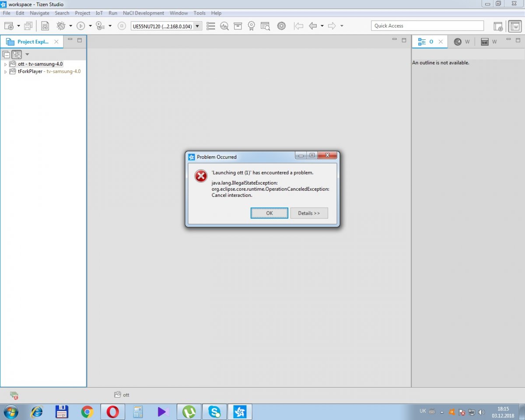This screenshot has height=420, width=525.
Task: Click the Quick Access search field
Action: click(427, 26)
